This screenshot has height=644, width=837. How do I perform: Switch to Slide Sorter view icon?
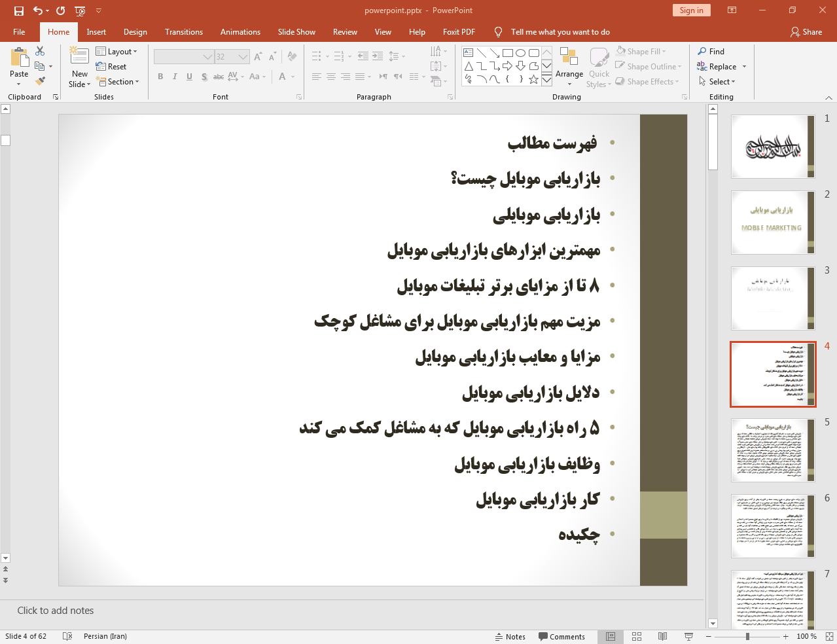click(x=637, y=636)
